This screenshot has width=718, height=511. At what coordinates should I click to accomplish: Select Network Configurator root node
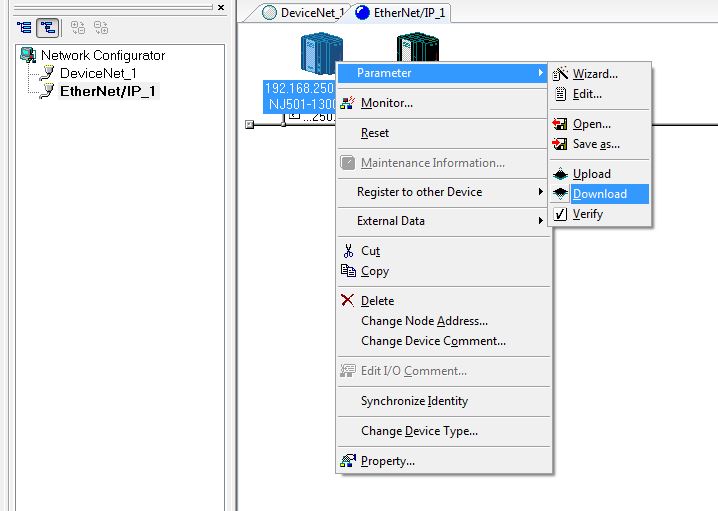103,55
